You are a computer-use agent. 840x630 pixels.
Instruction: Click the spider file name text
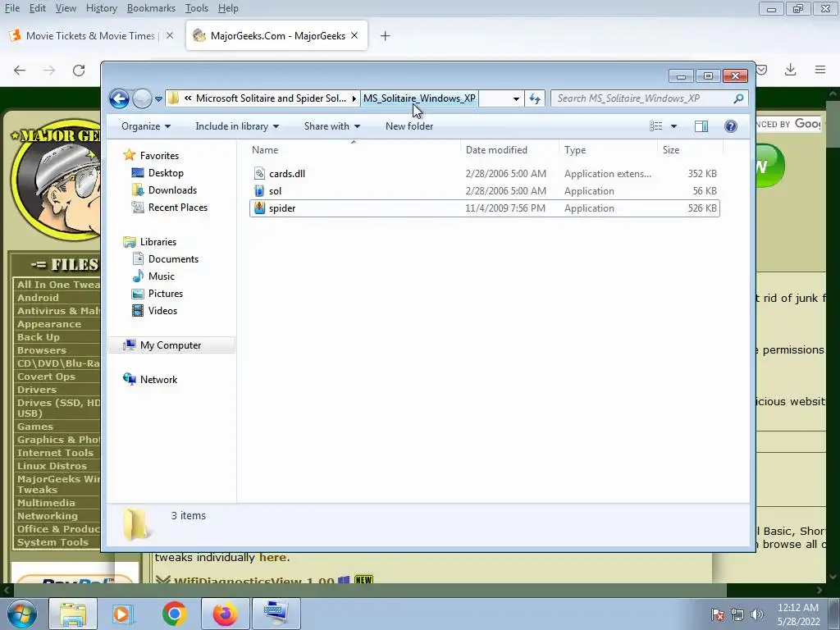coord(282,208)
